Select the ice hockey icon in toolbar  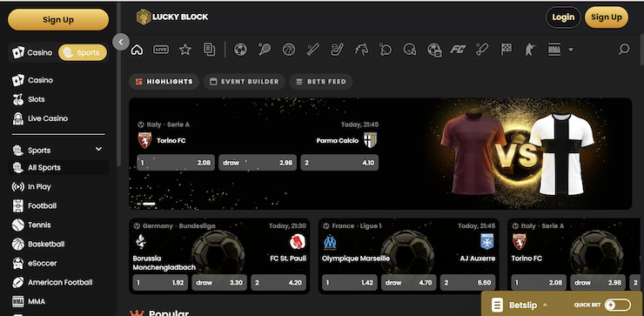pos(337,50)
